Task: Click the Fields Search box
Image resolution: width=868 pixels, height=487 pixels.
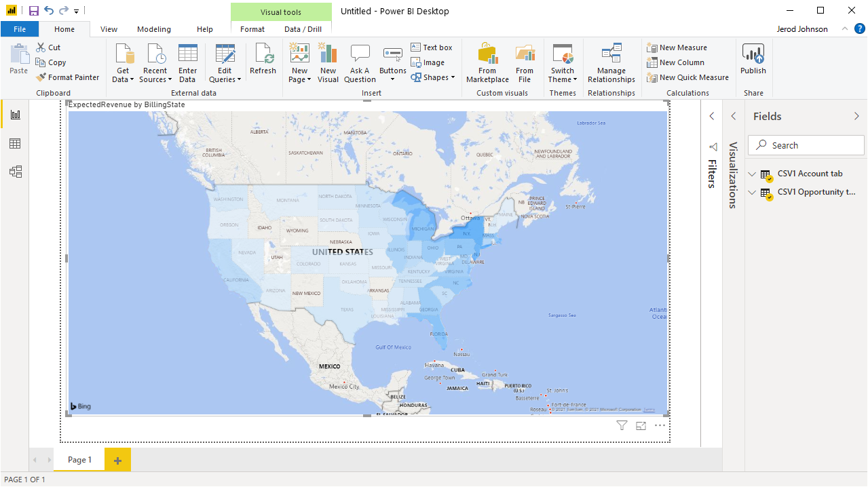Action: 806,145
